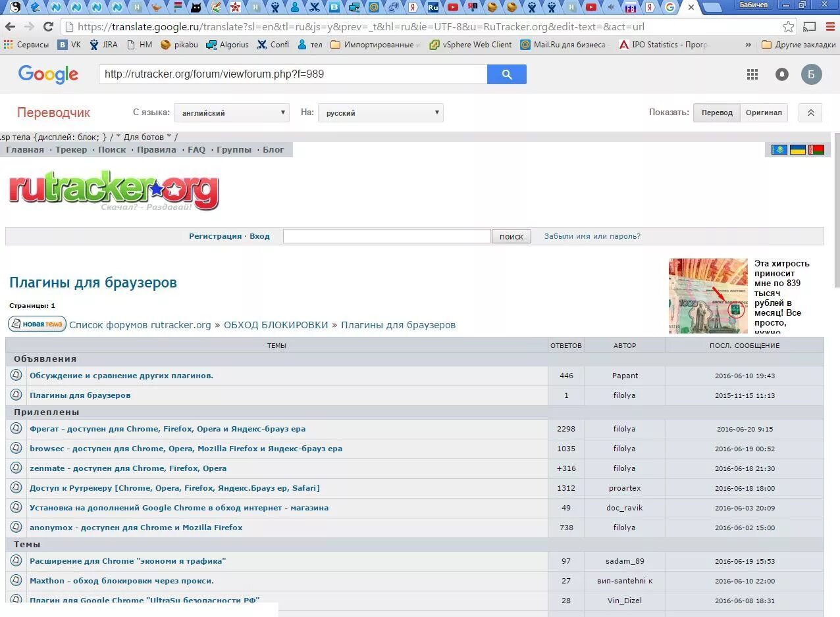This screenshot has height=617, width=840.
Task: Click the topic icon beside 'Фрегат - доступен для Chrome'
Action: (16, 428)
